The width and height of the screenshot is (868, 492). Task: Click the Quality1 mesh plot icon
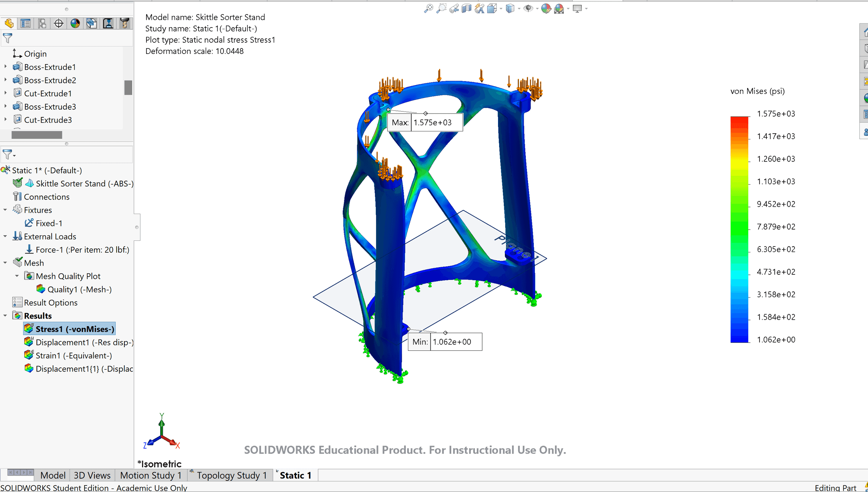(41, 289)
